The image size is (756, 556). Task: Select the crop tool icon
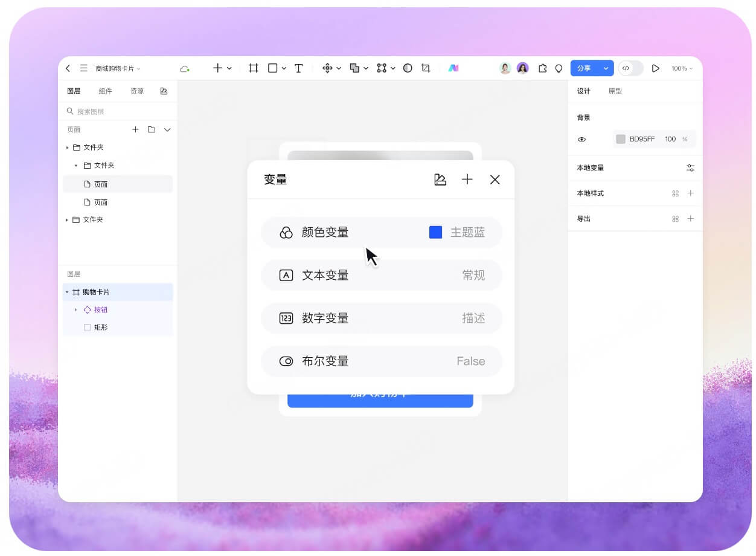tap(426, 68)
